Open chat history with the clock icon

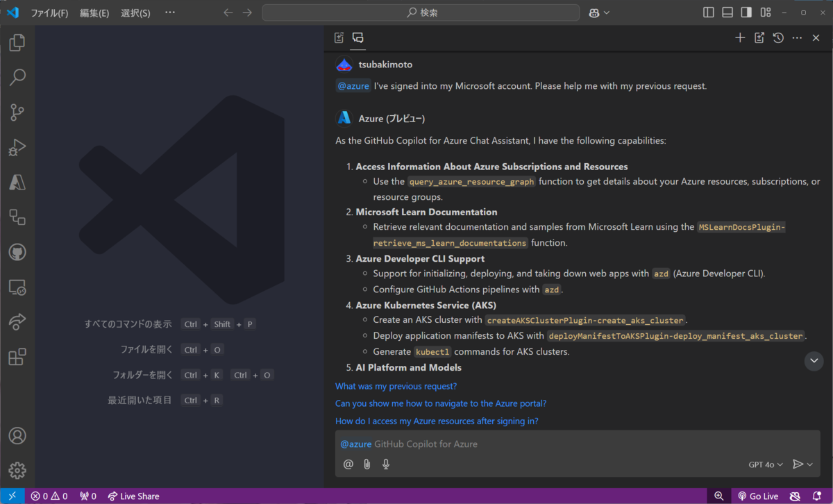[x=777, y=37]
